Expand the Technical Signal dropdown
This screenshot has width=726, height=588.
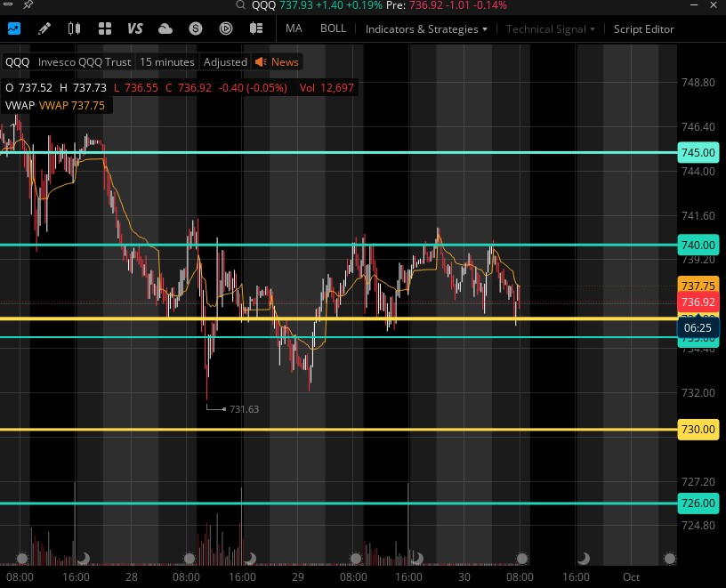click(550, 29)
